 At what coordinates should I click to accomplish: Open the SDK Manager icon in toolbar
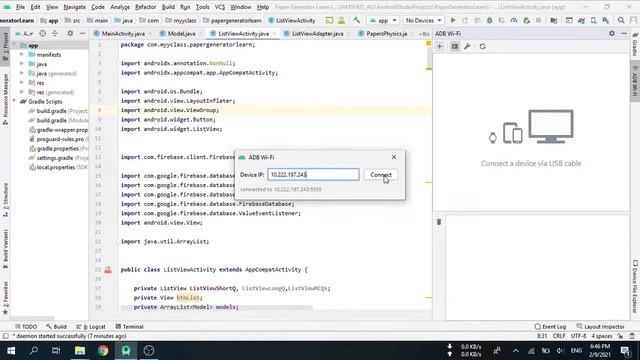coord(606,20)
